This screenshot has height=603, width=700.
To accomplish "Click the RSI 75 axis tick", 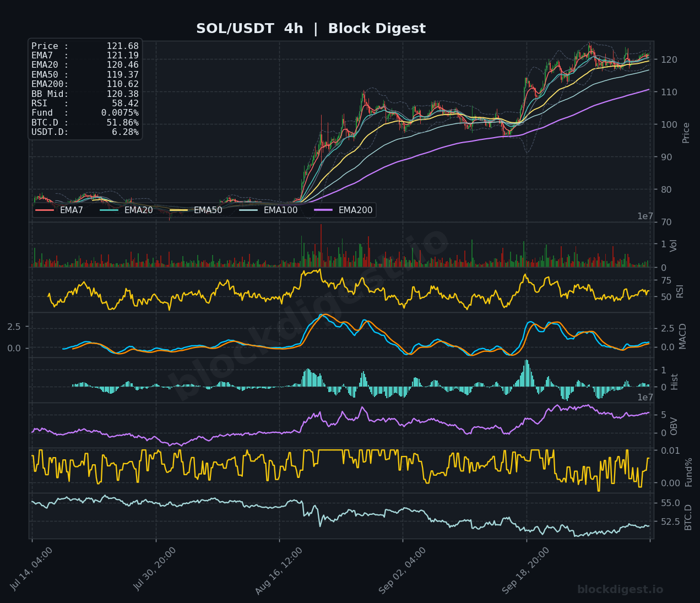I will (x=666, y=281).
